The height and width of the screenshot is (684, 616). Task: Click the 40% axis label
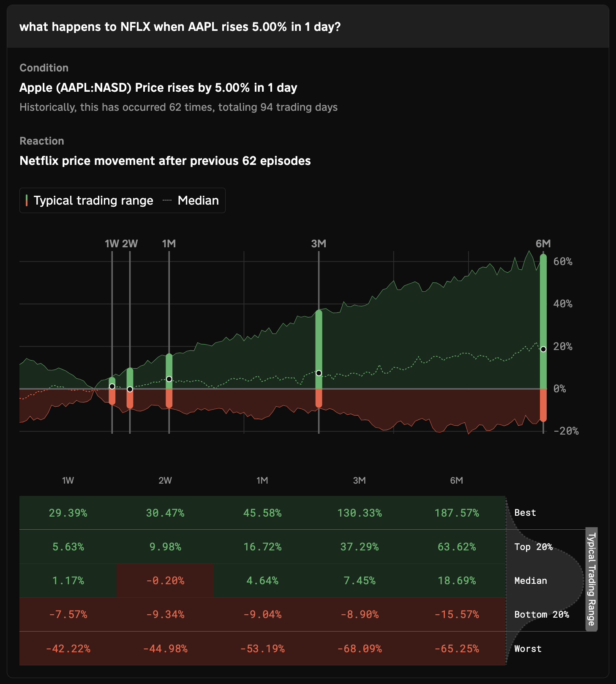pyautogui.click(x=563, y=304)
